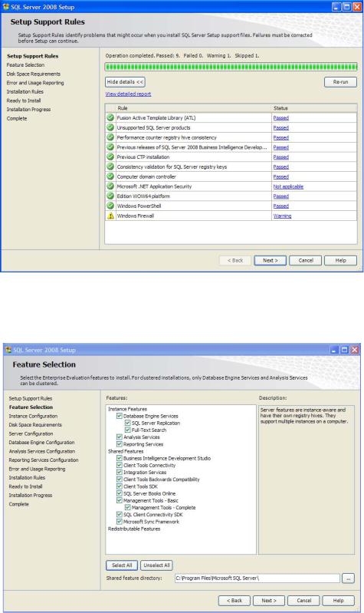Click Next in Setup Support Rules window
The image size is (364, 613).
[x=271, y=260]
